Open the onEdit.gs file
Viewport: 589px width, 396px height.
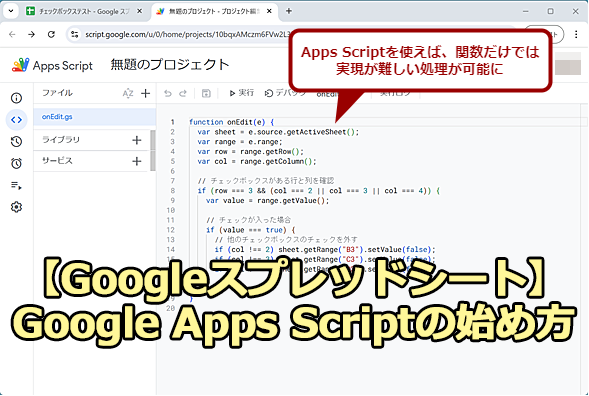[x=95, y=117]
